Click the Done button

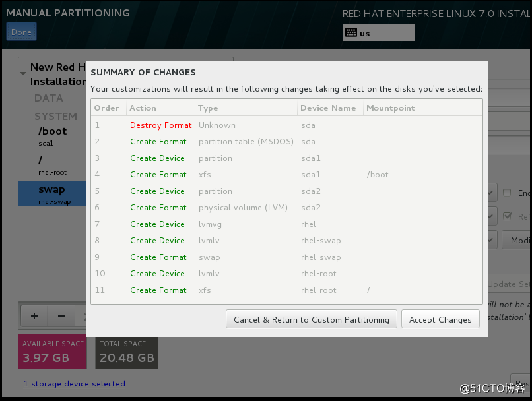(x=21, y=32)
